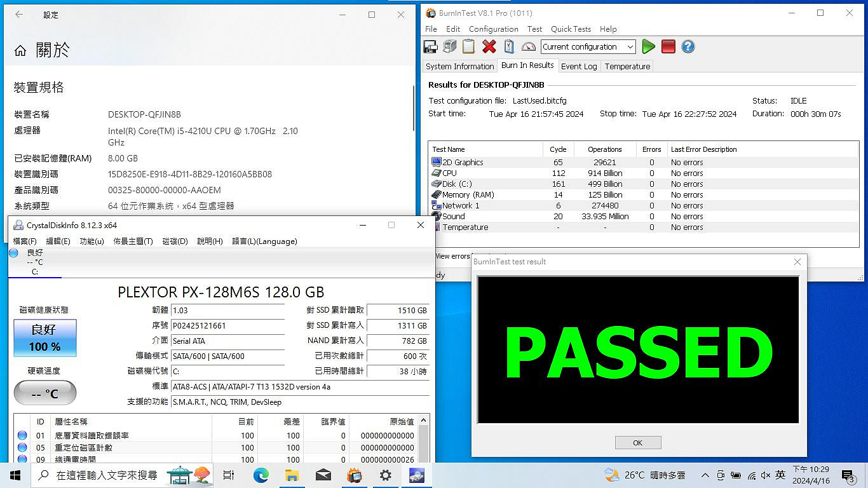Switch to Settings via the gear taskbar icon

(x=385, y=475)
